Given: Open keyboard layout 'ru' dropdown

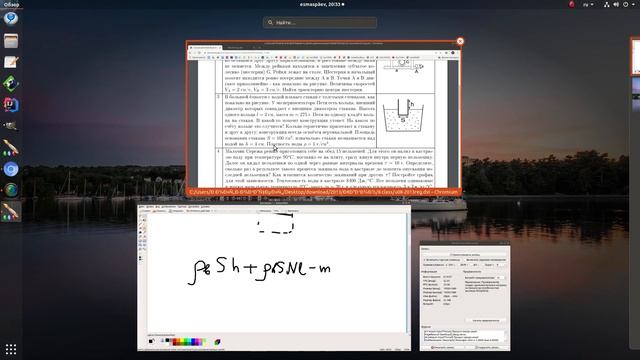Looking at the screenshot, I should [x=588, y=4].
